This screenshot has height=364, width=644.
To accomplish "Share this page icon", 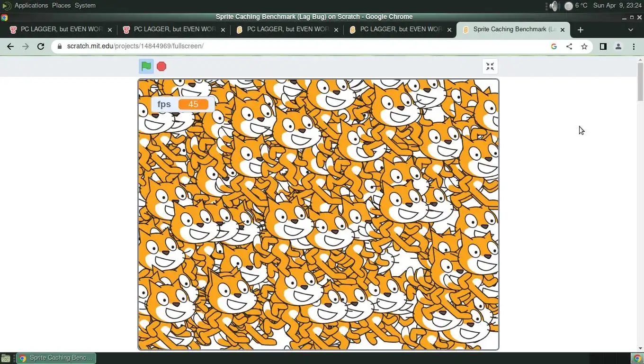I will [x=569, y=46].
